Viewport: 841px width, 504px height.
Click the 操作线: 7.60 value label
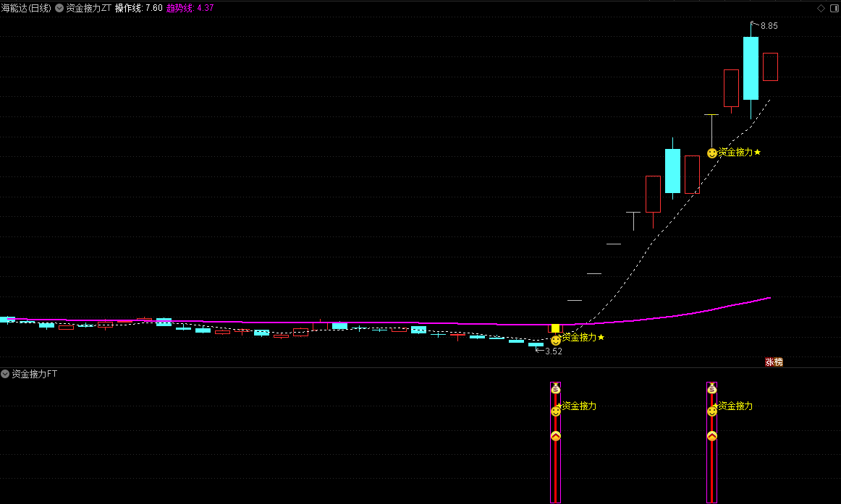pos(138,8)
